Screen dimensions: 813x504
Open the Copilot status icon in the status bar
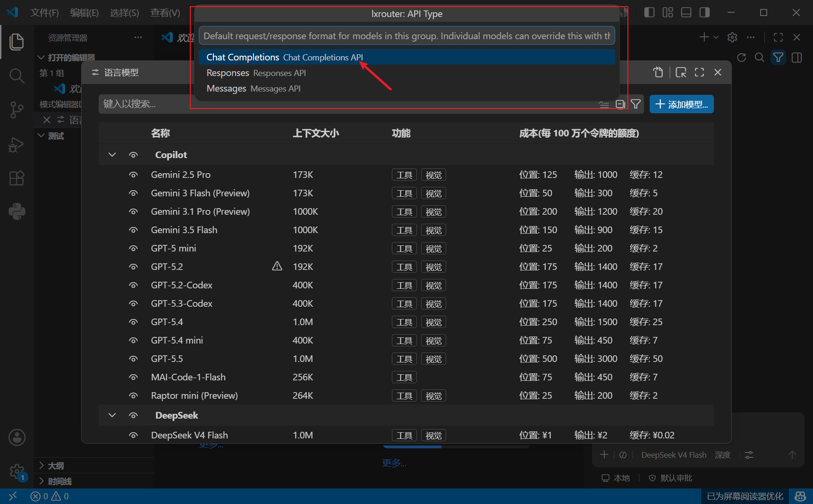tap(800, 496)
